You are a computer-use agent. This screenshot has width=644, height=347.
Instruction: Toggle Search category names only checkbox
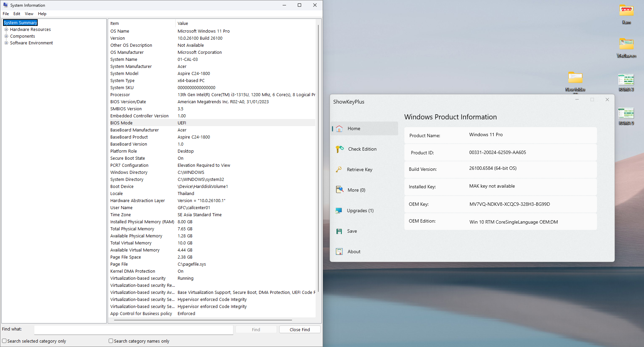tap(111, 341)
